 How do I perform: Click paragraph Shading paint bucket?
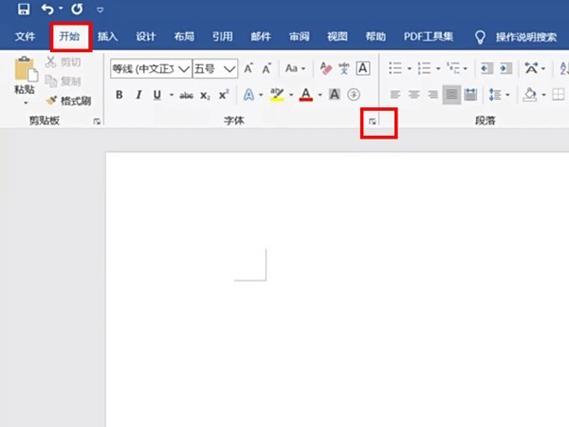coord(530,95)
